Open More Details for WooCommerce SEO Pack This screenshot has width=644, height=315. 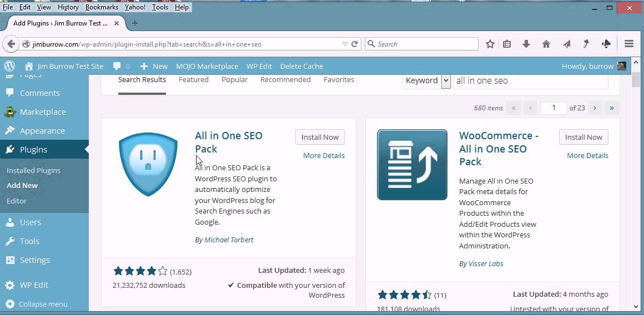click(x=587, y=155)
